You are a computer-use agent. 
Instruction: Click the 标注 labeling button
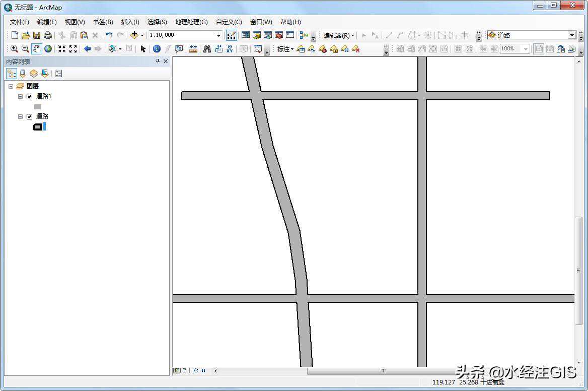(285, 49)
